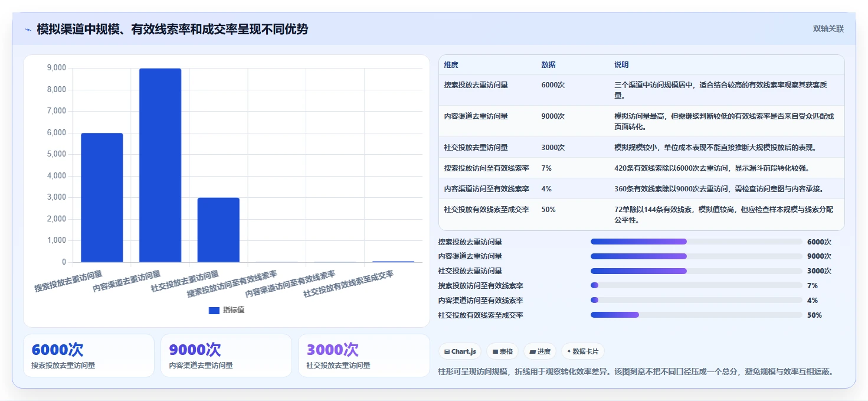Click the 维度 column header
This screenshot has height=401, width=868.
(x=451, y=65)
